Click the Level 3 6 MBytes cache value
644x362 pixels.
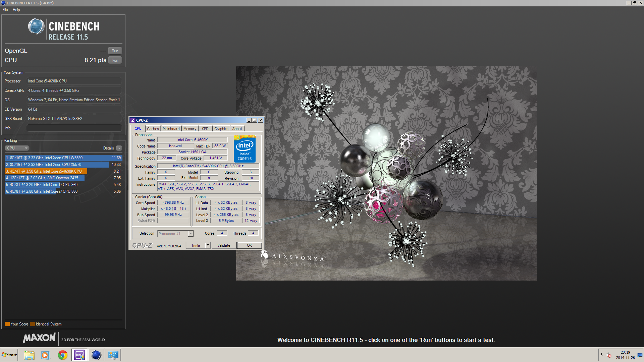coord(226,221)
